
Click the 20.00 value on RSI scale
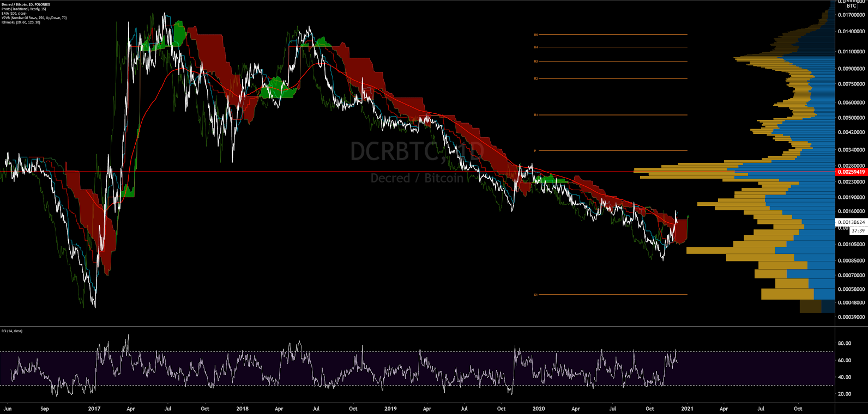click(845, 394)
